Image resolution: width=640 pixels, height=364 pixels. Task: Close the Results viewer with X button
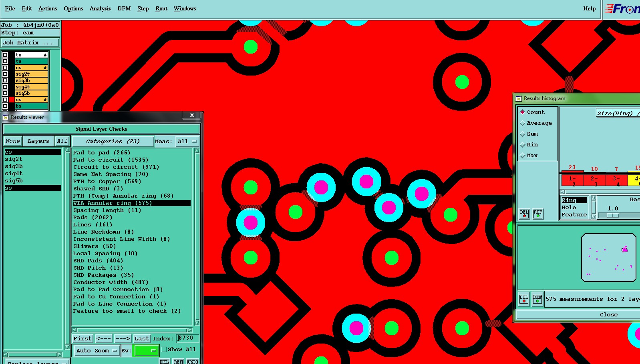192,115
